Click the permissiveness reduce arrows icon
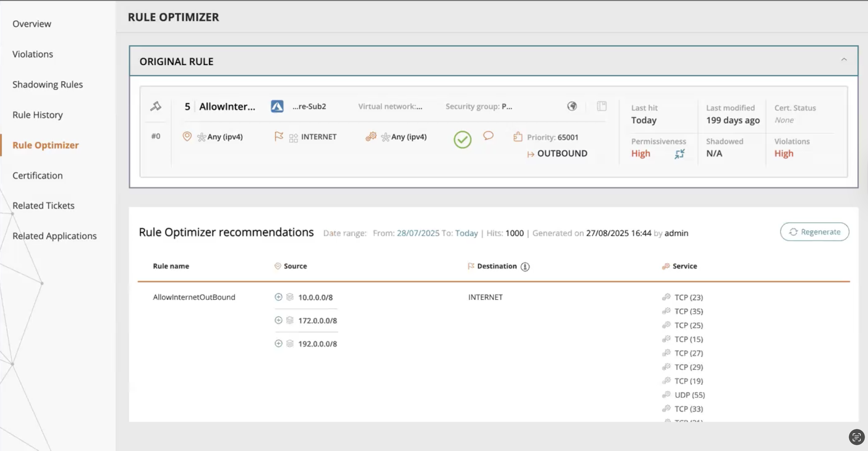Screen dimensions: 868x451 point(679,154)
